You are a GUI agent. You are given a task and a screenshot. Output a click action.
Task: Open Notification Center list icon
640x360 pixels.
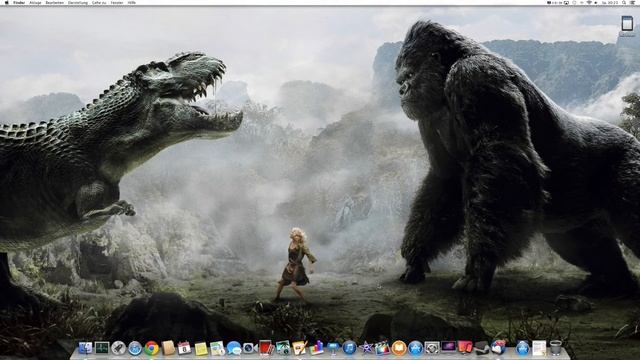point(633,2)
